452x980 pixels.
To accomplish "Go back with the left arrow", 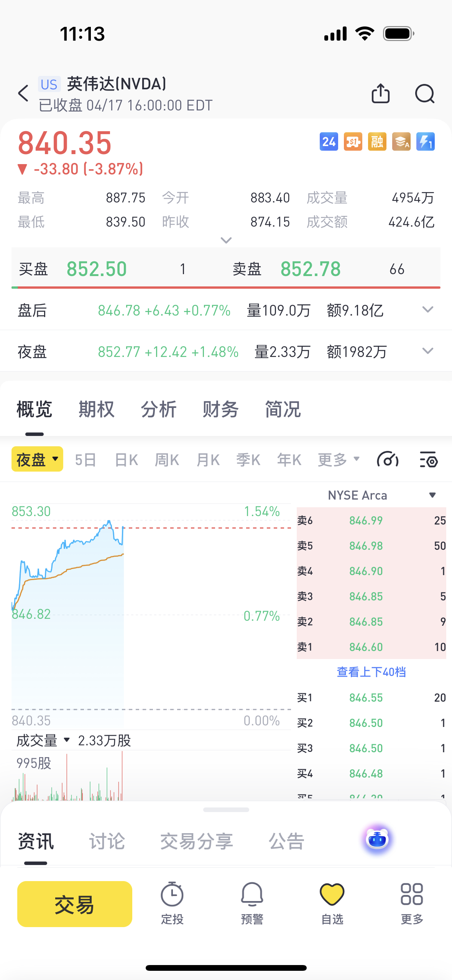I will point(23,93).
